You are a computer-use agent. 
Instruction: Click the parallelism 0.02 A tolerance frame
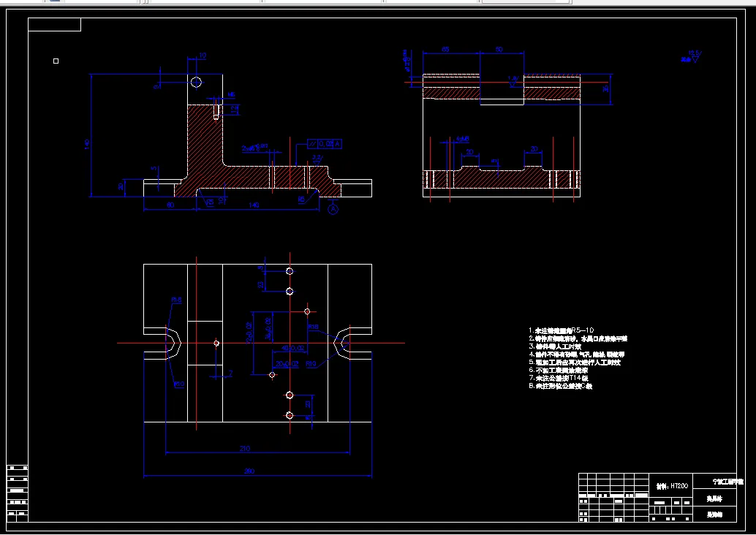point(325,144)
